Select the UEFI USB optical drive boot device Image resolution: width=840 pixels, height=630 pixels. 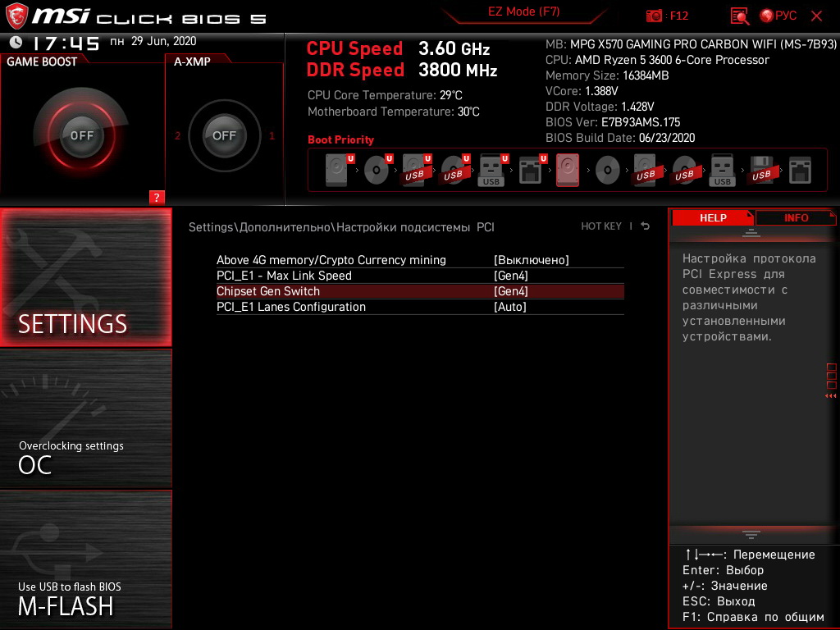(454, 170)
